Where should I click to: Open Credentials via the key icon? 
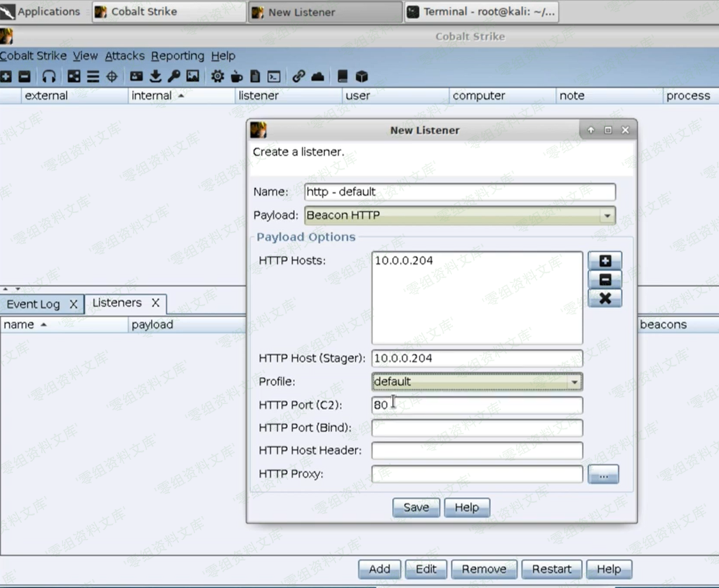[174, 76]
